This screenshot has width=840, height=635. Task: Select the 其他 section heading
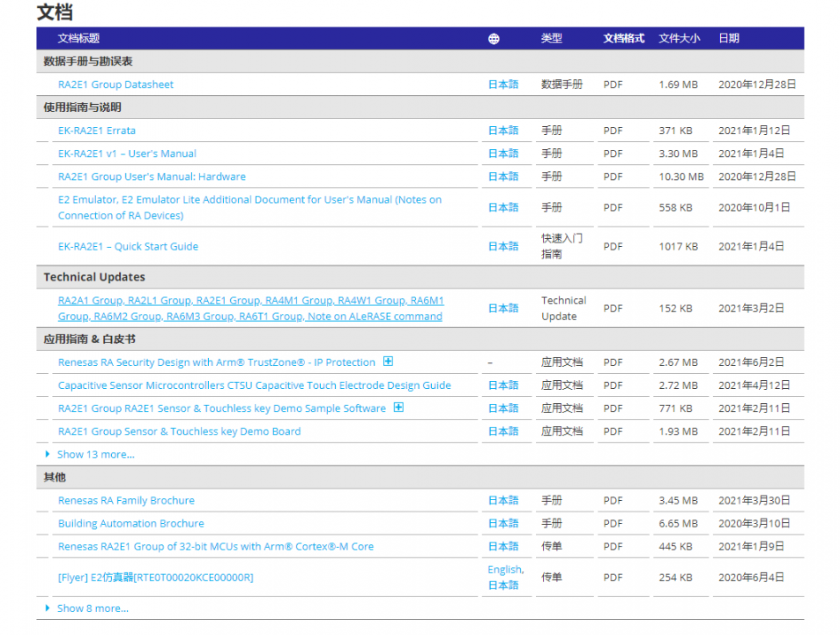55,477
